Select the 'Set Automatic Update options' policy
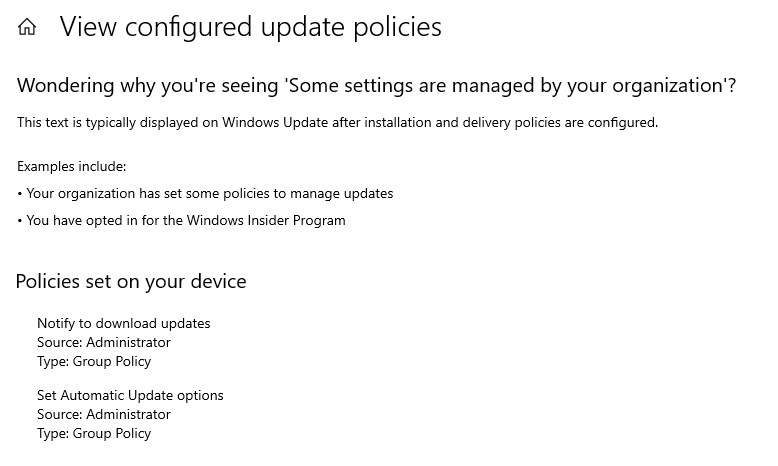The height and width of the screenshot is (466, 778). pos(130,396)
